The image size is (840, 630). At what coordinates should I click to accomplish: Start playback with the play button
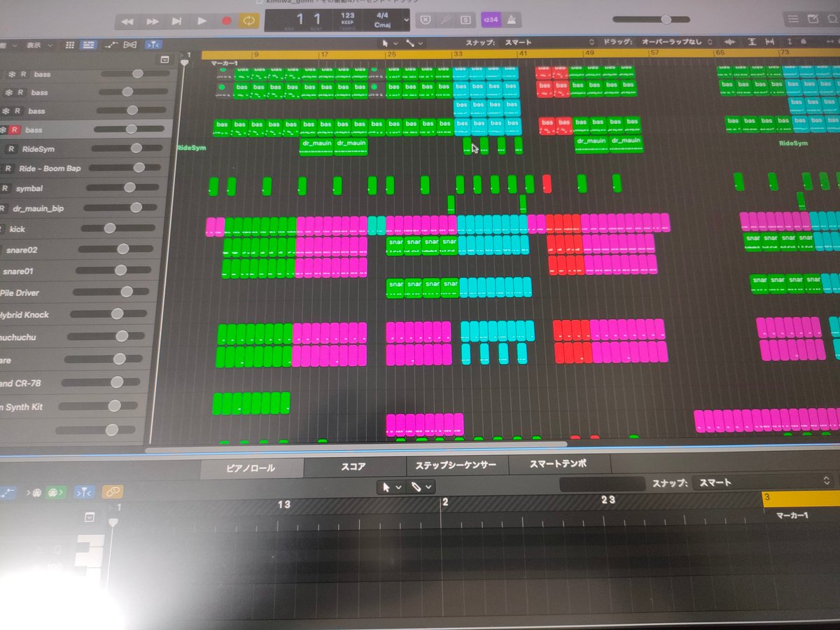(202, 22)
